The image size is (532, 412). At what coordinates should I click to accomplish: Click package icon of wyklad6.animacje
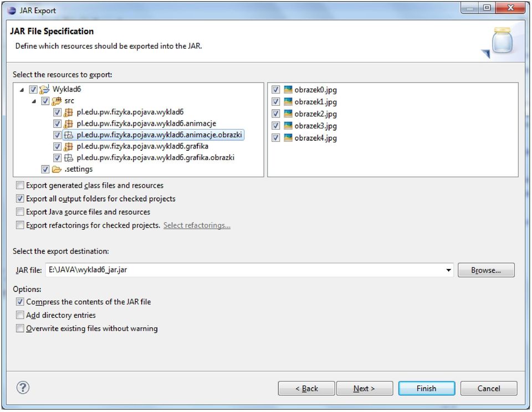point(69,124)
